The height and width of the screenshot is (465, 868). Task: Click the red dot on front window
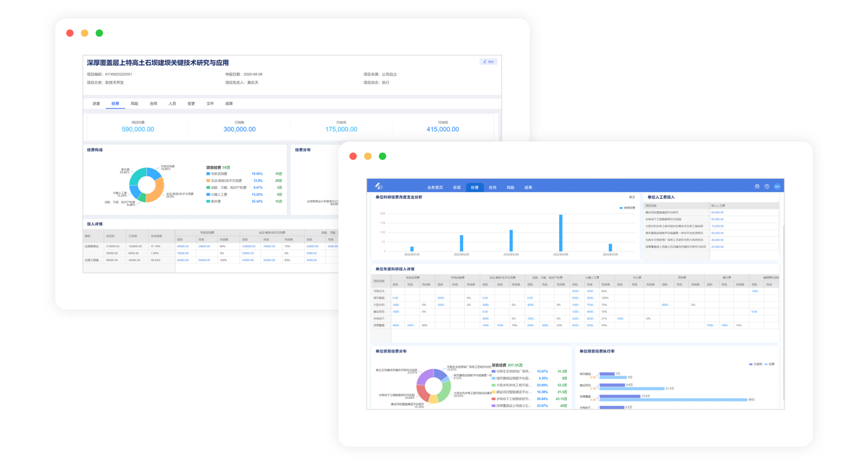pos(353,156)
